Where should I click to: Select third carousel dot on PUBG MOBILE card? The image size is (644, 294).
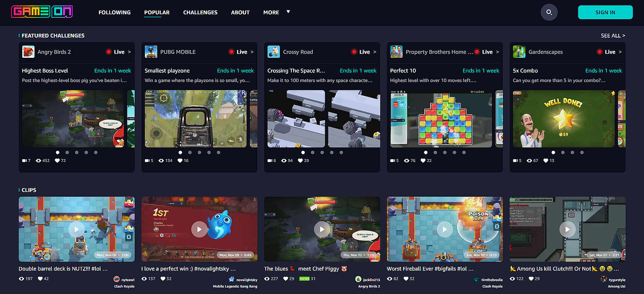pyautogui.click(x=199, y=152)
